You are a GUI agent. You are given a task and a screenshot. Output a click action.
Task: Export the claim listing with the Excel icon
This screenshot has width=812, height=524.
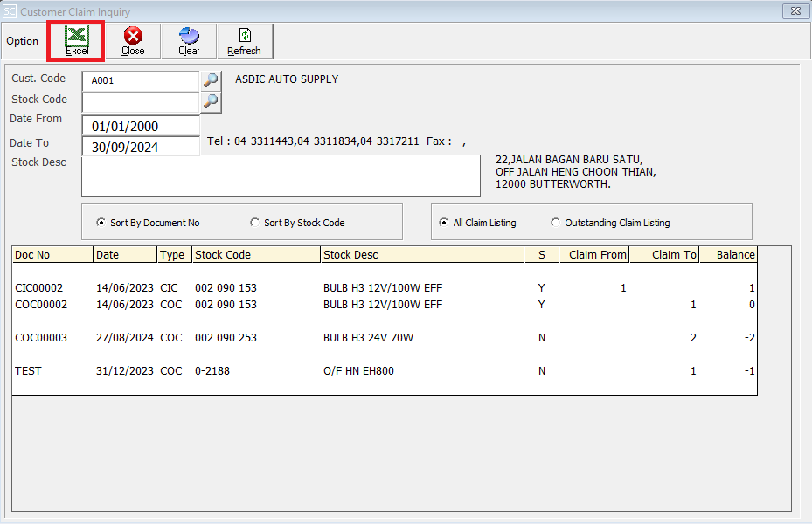[x=77, y=41]
